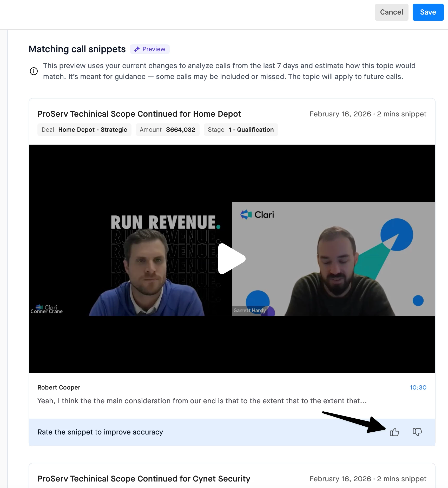Click the Deal Home Depot - Strategic tag

pyautogui.click(x=84, y=130)
